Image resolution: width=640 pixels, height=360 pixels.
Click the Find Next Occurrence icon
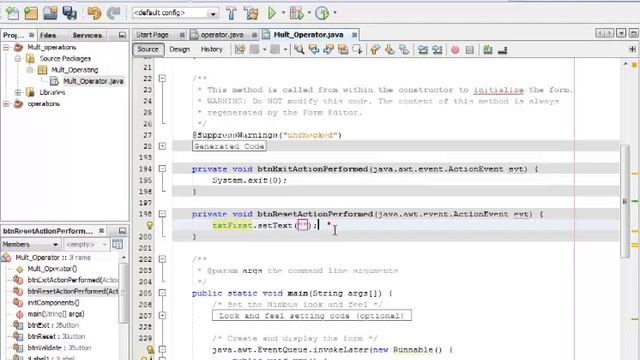(x=329, y=50)
